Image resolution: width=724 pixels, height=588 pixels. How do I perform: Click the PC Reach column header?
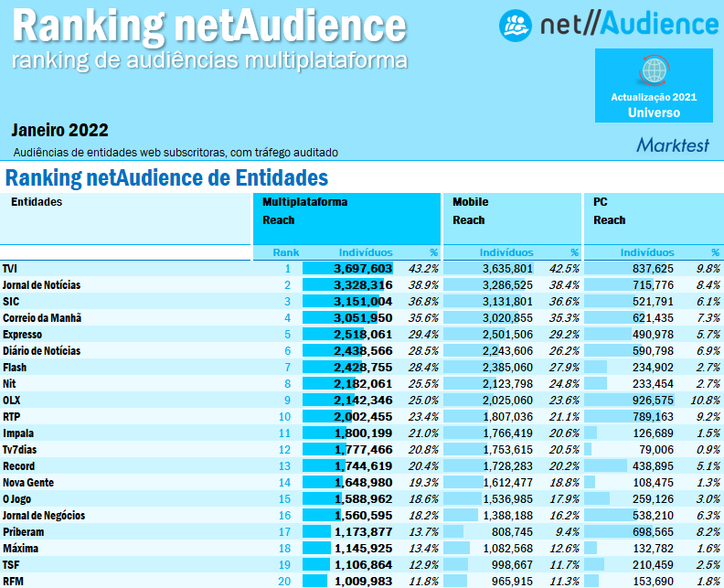click(x=609, y=210)
